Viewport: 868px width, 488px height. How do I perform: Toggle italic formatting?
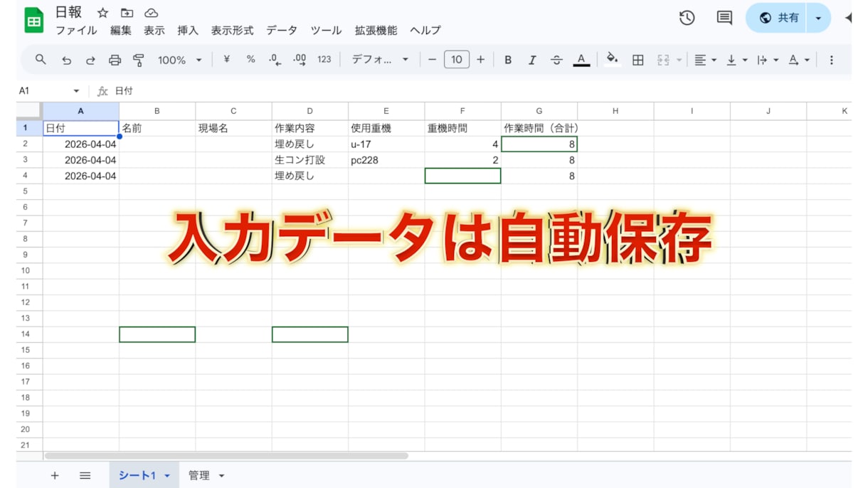532,60
